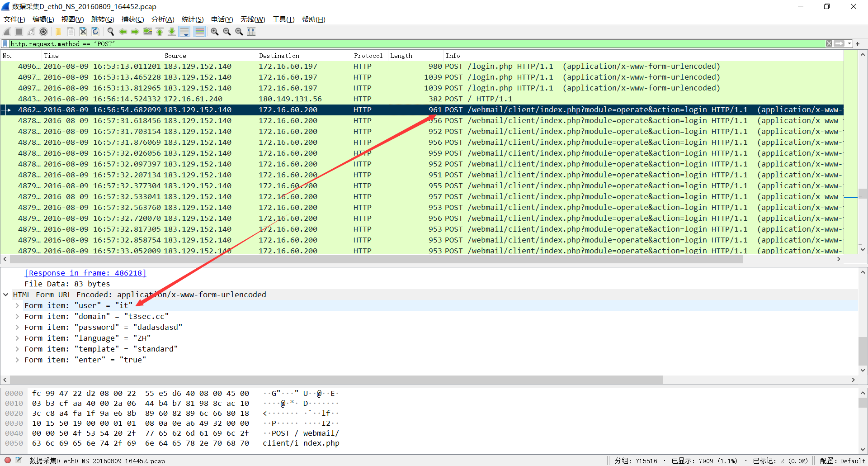
Task: Select packet at 16:57:31.618456
Action: (422, 120)
